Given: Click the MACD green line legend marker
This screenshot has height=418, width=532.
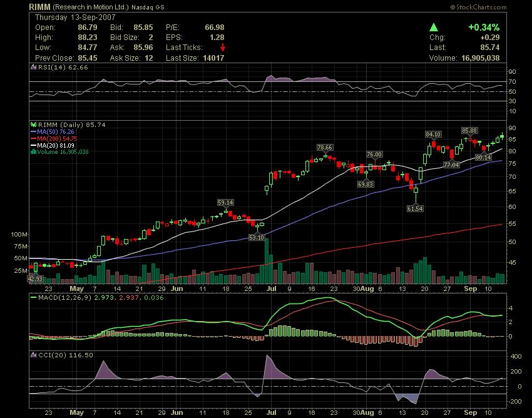Looking at the screenshot, I should [33, 298].
